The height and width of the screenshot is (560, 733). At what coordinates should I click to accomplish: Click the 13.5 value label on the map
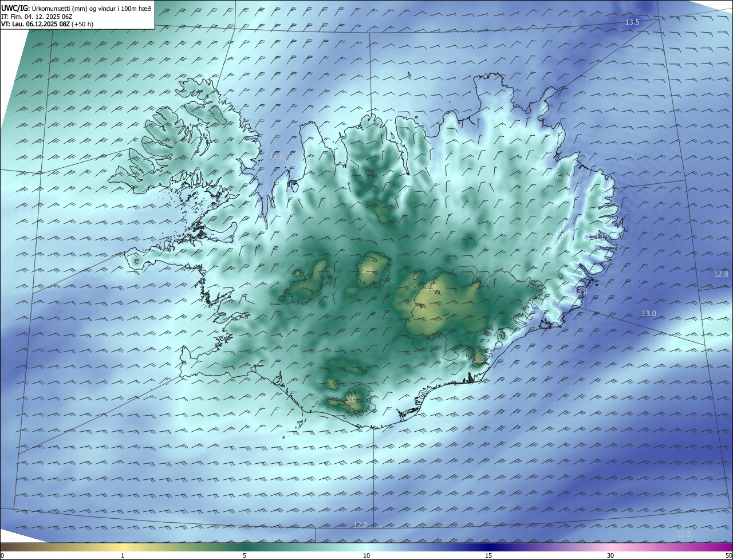632,22
